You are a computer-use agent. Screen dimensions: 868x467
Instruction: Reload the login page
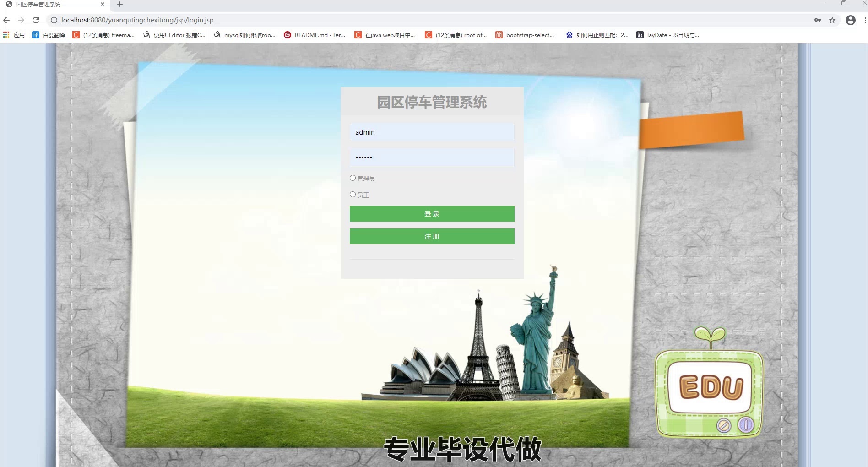(36, 20)
